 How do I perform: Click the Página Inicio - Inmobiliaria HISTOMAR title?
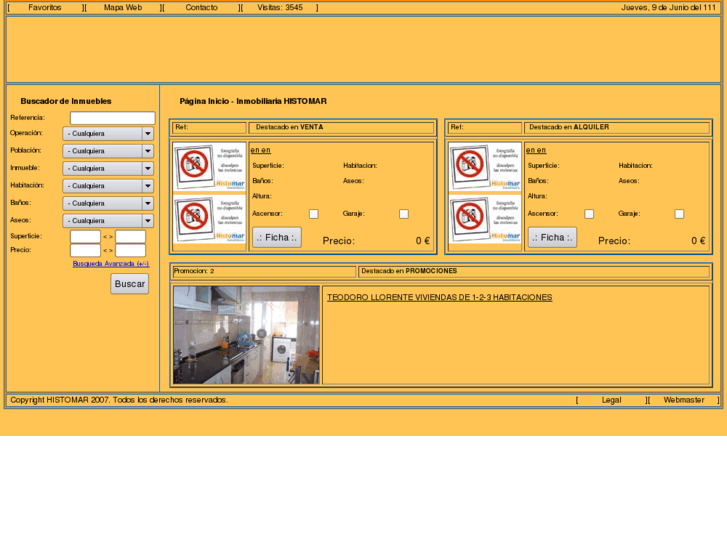[253, 101]
